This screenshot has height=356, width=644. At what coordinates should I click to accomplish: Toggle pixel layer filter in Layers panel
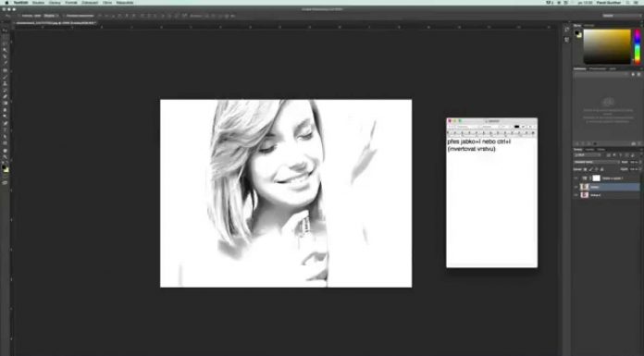608,155
